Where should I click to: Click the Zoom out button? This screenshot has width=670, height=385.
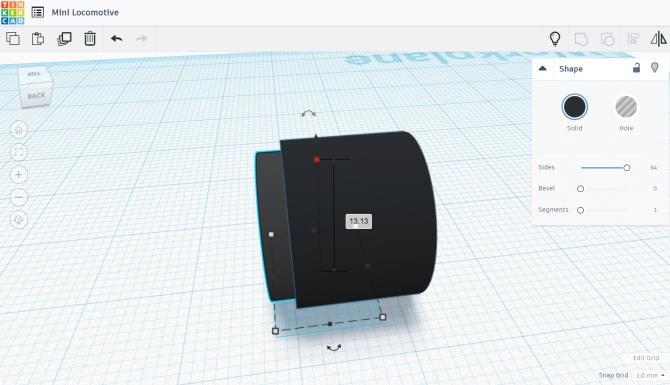click(x=19, y=197)
